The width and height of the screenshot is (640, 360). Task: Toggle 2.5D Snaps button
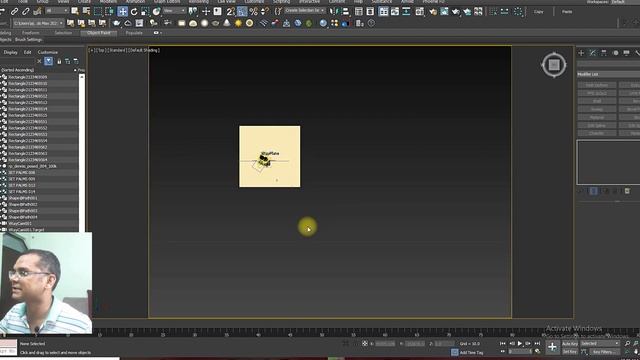click(231, 11)
